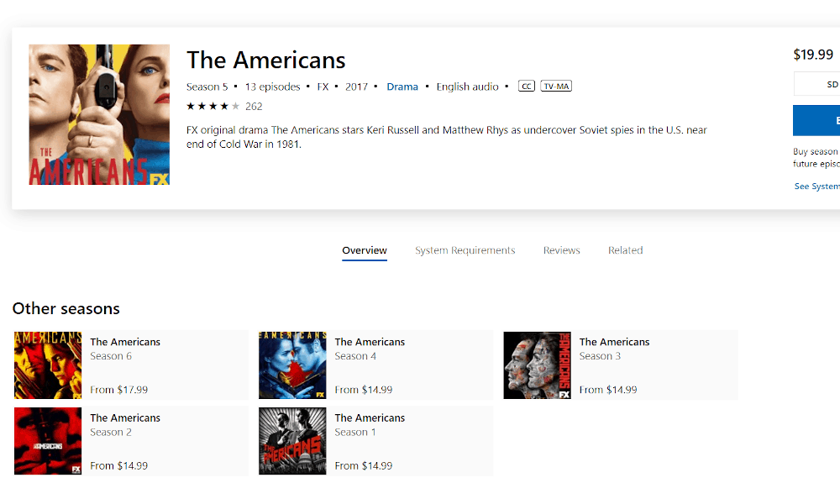The height and width of the screenshot is (504, 840).
Task: Click the TV-MA rating badge
Action: point(556,87)
